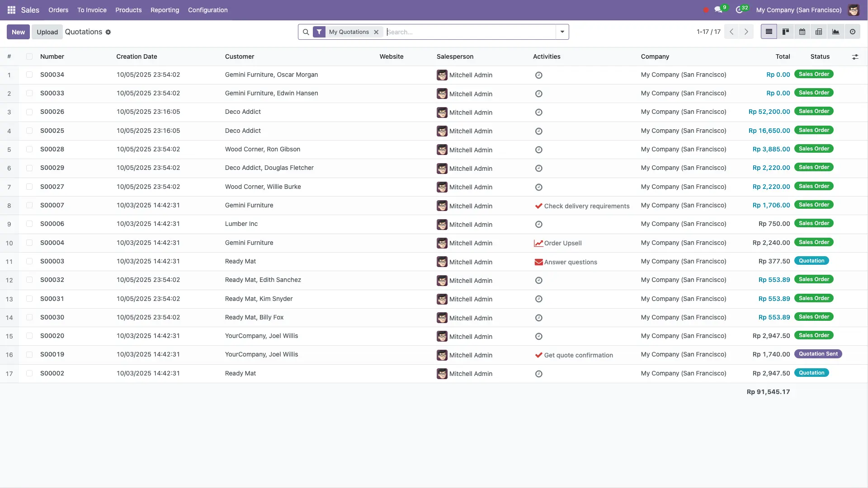Open the Configuration menu
Screen dimensions: 868x488
tap(208, 10)
